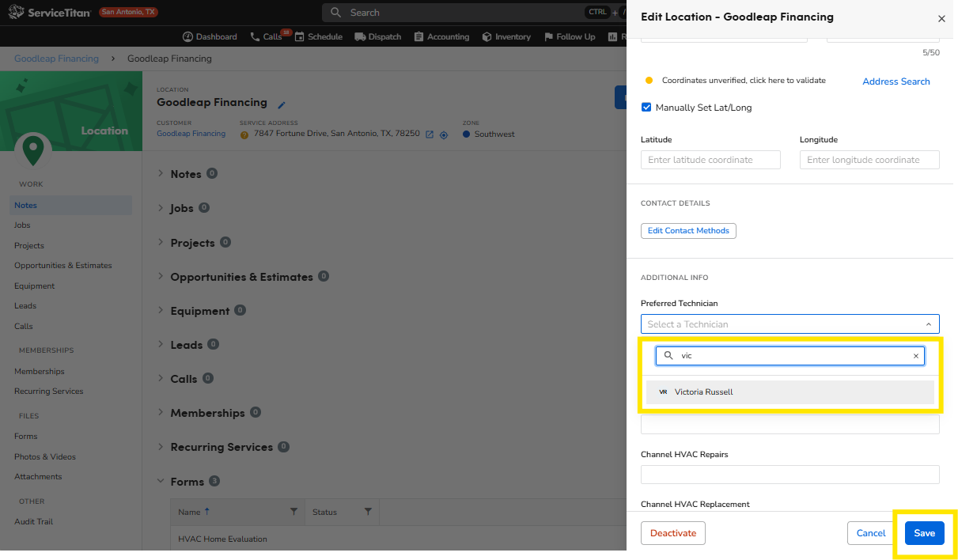The image size is (958, 560).
Task: Sort forms table by Name column
Action: pyautogui.click(x=194, y=512)
